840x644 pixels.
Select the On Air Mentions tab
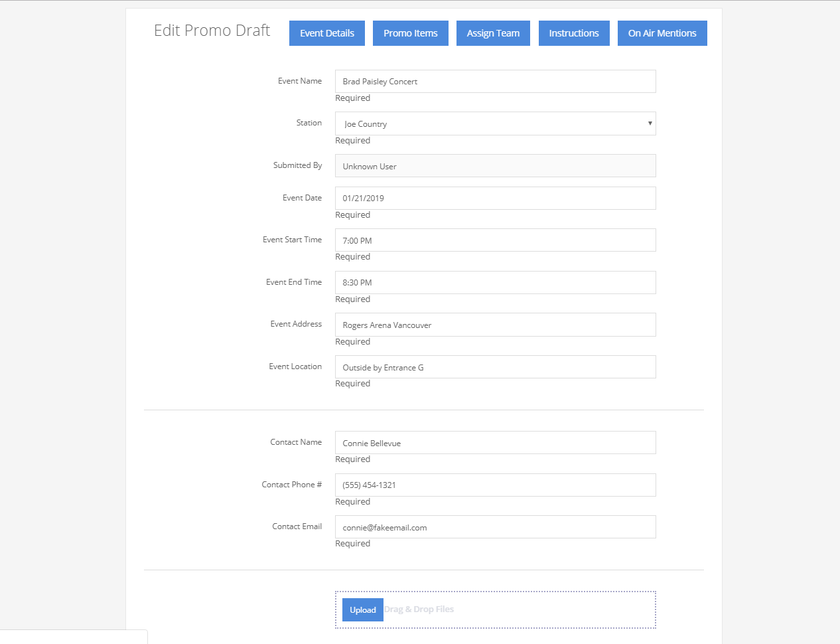pos(662,33)
